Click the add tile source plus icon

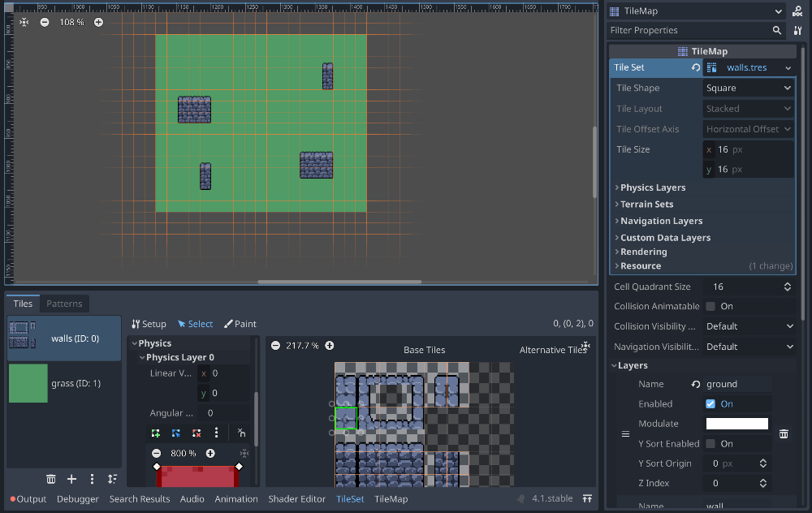[x=71, y=479]
